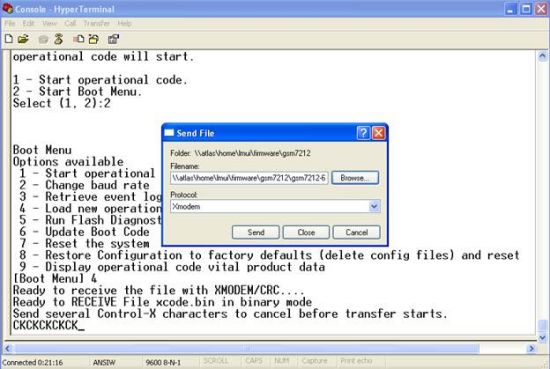The image size is (550, 369).
Task: Click the New connection toolbar icon
Action: 9,39
